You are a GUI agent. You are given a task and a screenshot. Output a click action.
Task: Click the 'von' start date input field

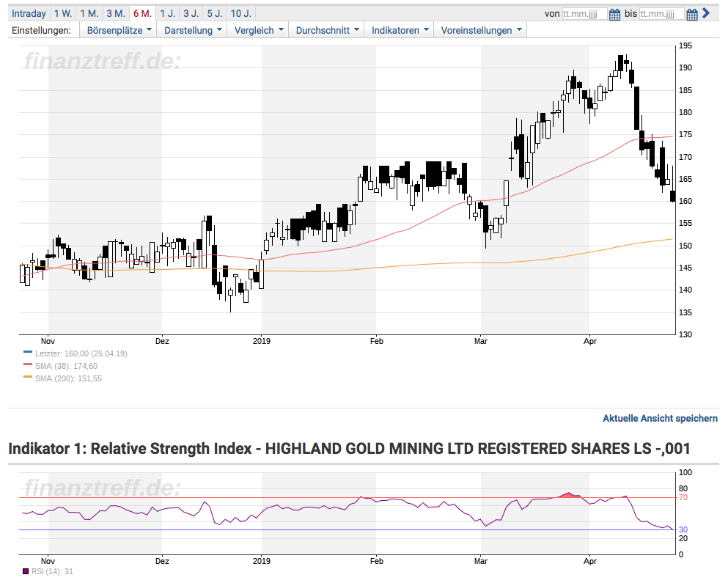click(x=584, y=14)
